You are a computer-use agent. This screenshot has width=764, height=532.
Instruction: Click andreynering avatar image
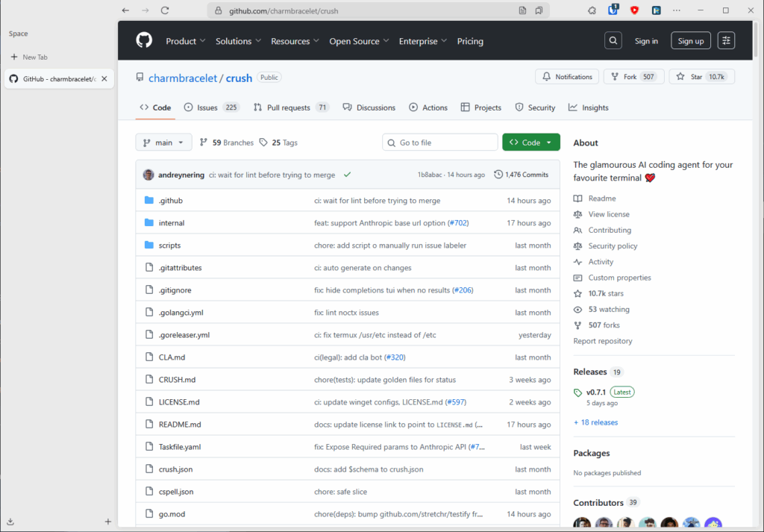tap(148, 175)
